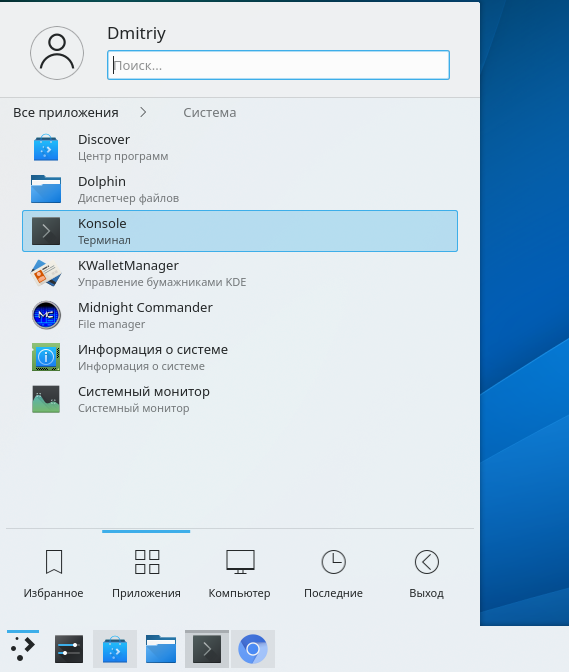This screenshot has height=672, width=569.
Task: Open KWalletManager wallet entry
Action: [240, 273]
